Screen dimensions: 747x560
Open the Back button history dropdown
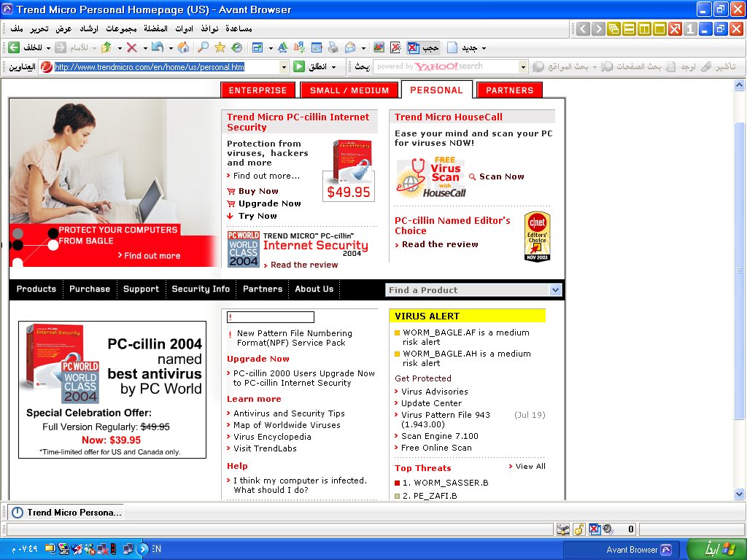click(x=48, y=48)
